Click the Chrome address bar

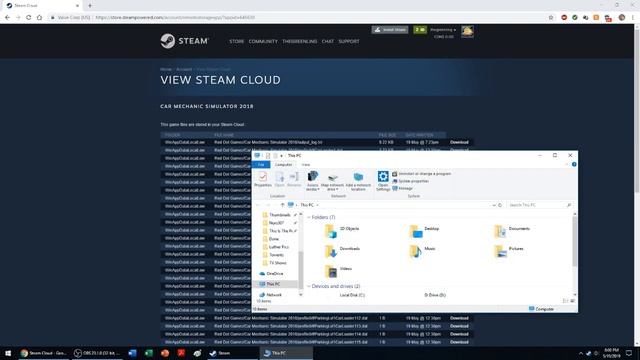point(300,18)
